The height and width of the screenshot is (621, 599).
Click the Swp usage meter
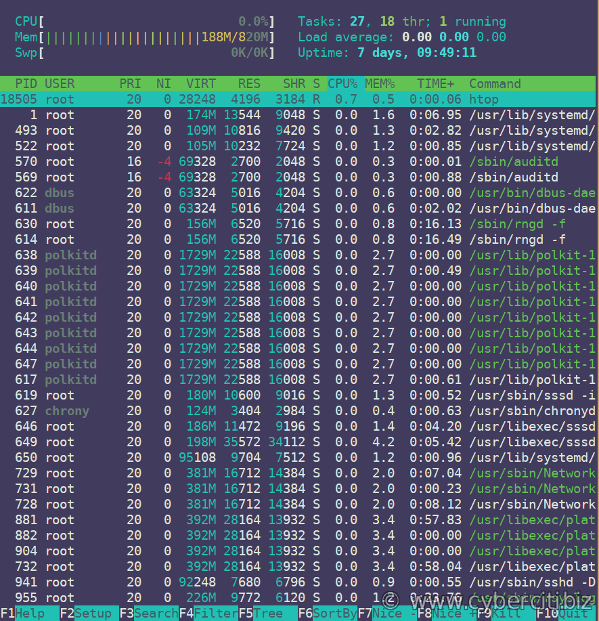145,52
